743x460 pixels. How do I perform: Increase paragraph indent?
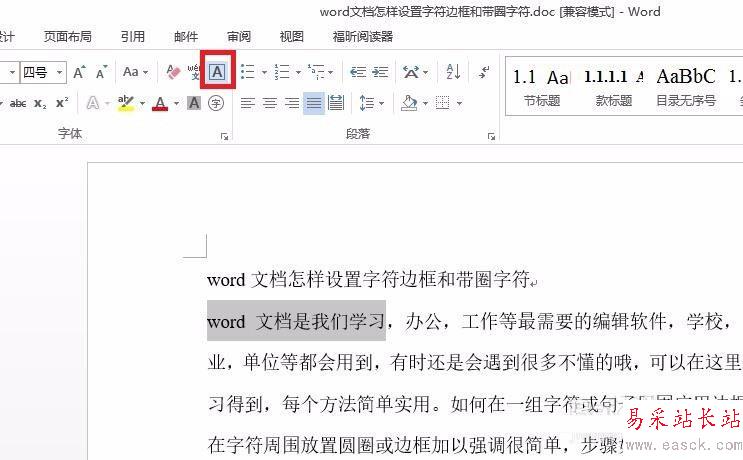[380, 72]
